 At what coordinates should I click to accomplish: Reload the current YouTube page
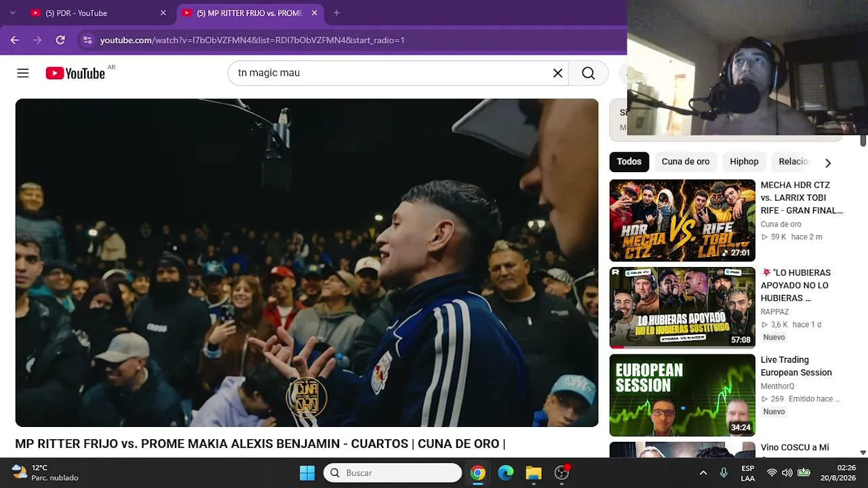tap(60, 40)
